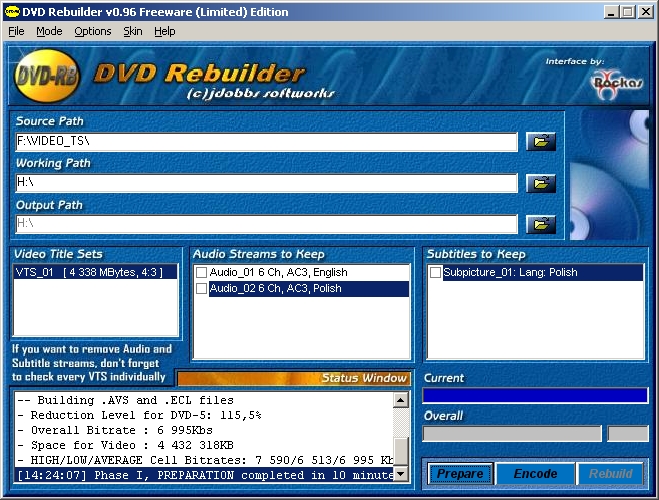The image size is (659, 500).
Task: Open the Help menu
Action: tap(165, 32)
